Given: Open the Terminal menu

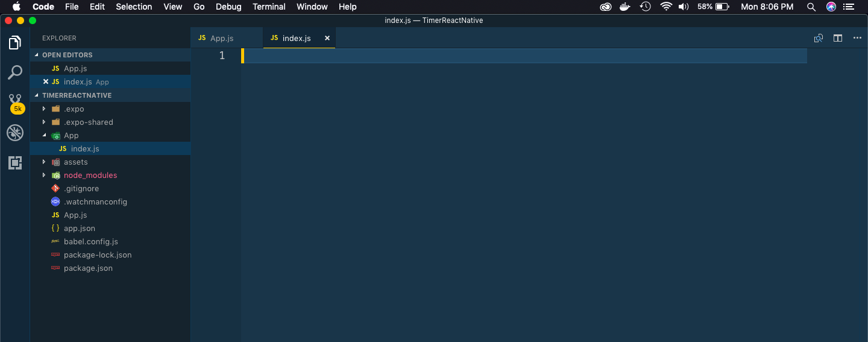Looking at the screenshot, I should [269, 7].
